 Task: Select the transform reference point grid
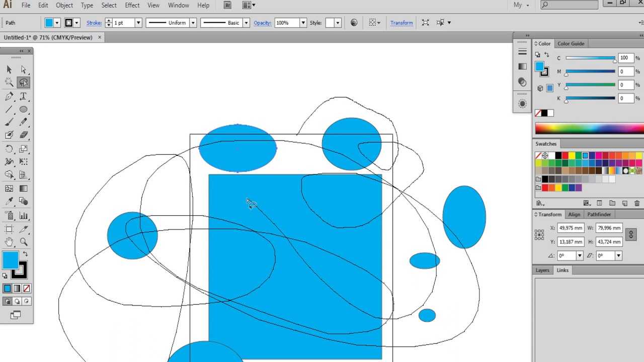(539, 235)
